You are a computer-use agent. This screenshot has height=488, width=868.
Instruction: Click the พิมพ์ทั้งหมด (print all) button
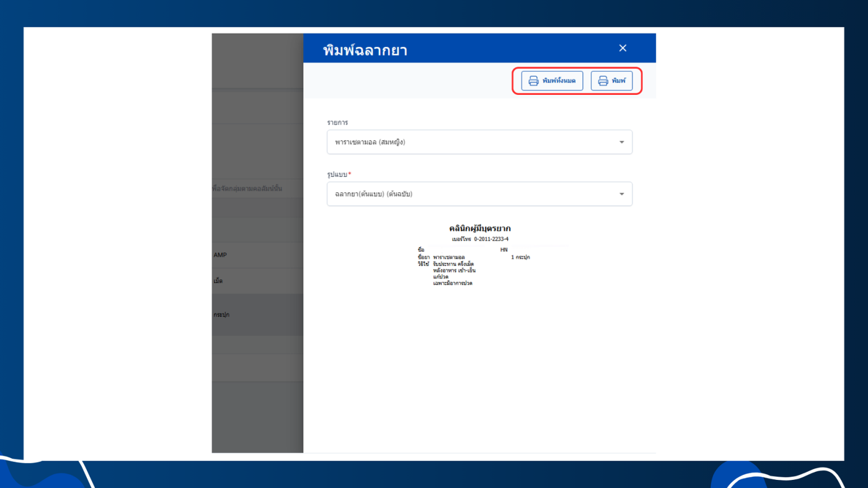[x=552, y=81]
